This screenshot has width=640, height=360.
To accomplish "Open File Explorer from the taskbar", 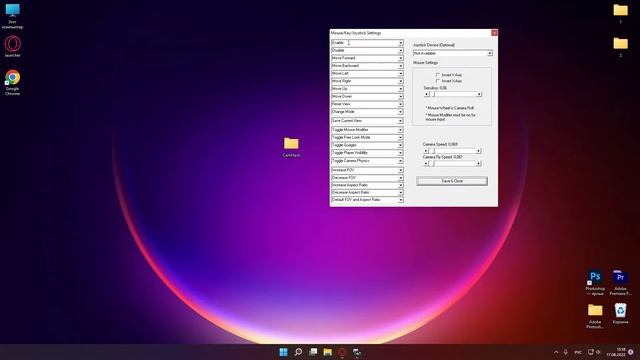I will point(328,352).
